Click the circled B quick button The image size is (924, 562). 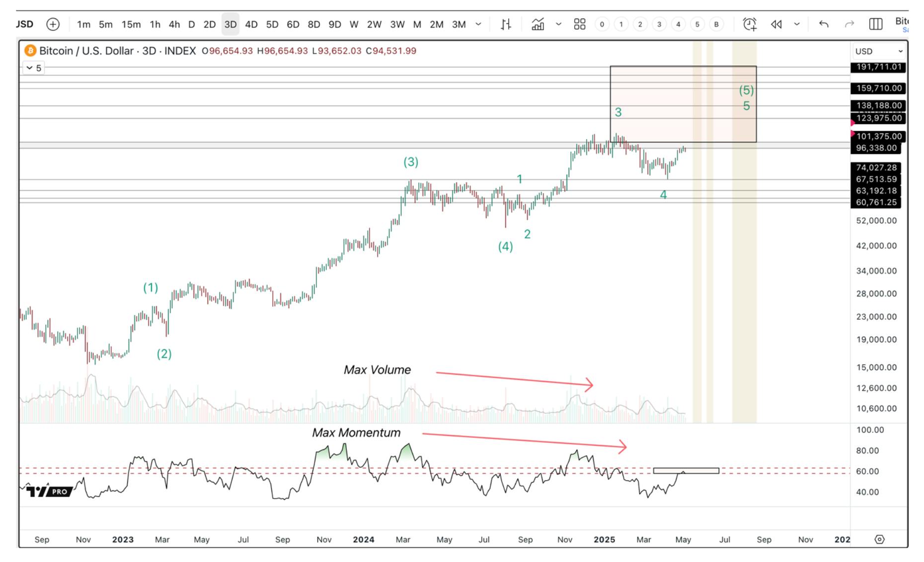[716, 24]
